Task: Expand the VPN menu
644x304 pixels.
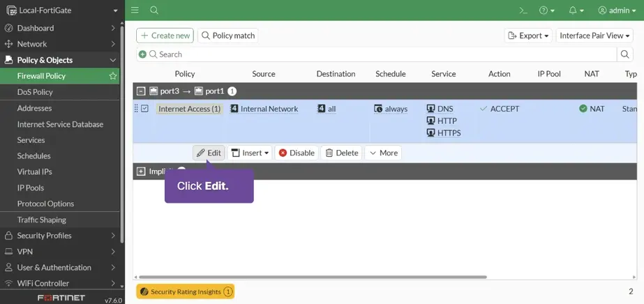Action: point(60,252)
